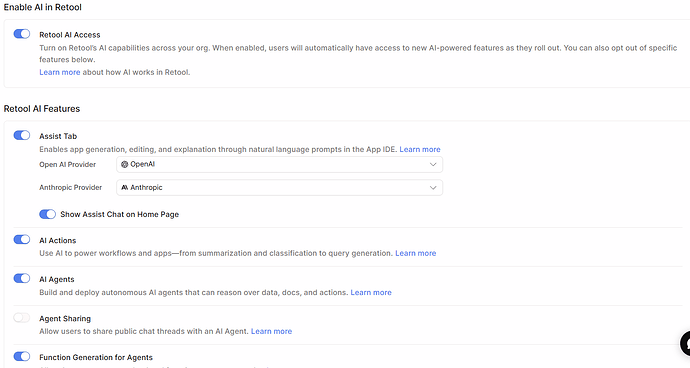The width and height of the screenshot is (690, 368).
Task: Click the Open AI Provider field label
Action: click(67, 164)
